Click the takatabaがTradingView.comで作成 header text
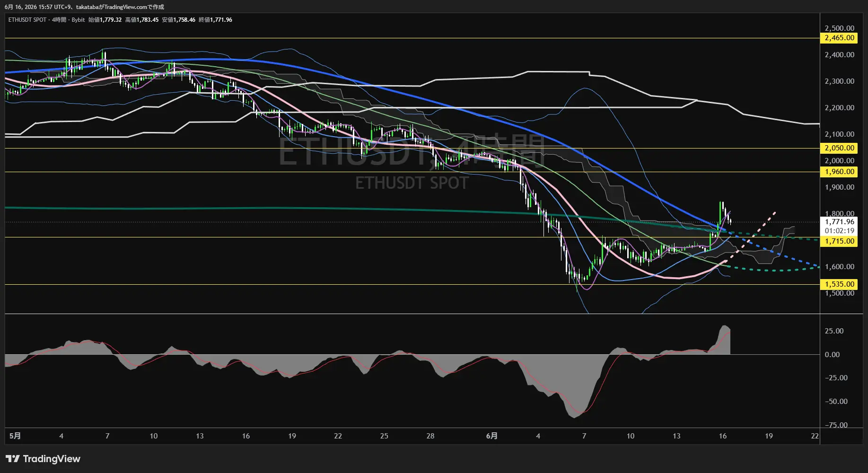 pyautogui.click(x=120, y=7)
